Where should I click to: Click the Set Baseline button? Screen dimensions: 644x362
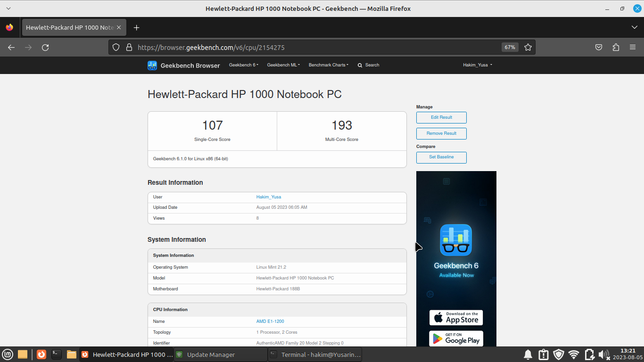click(441, 157)
